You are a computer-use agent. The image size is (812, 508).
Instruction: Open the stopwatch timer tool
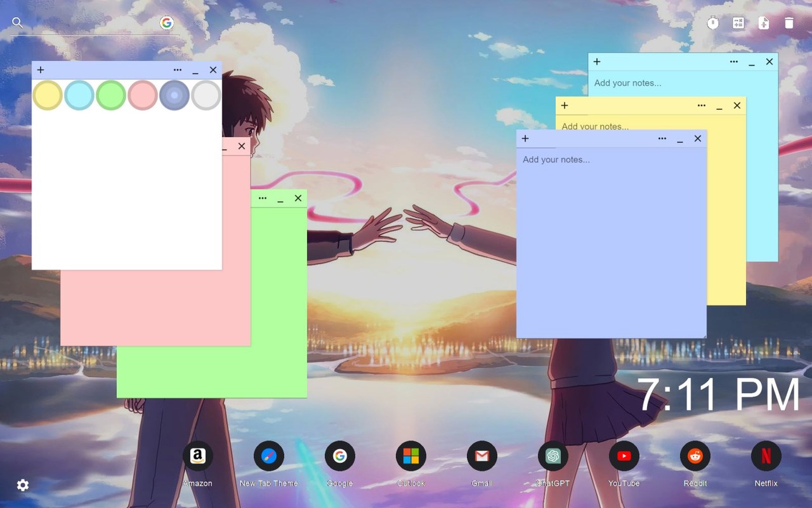click(x=713, y=23)
